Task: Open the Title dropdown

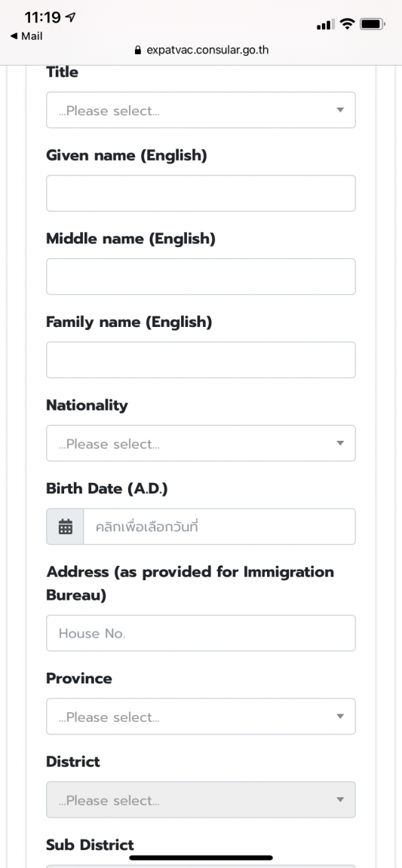Action: [201, 110]
